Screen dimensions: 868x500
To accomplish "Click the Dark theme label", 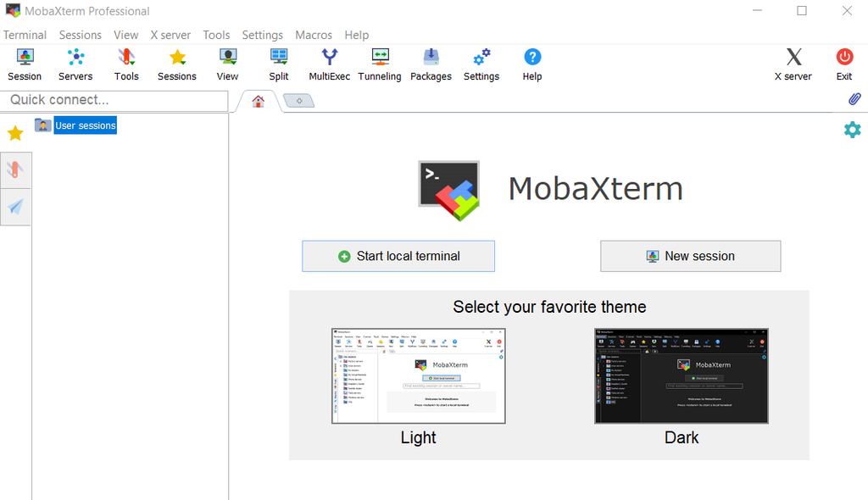I will 682,437.
